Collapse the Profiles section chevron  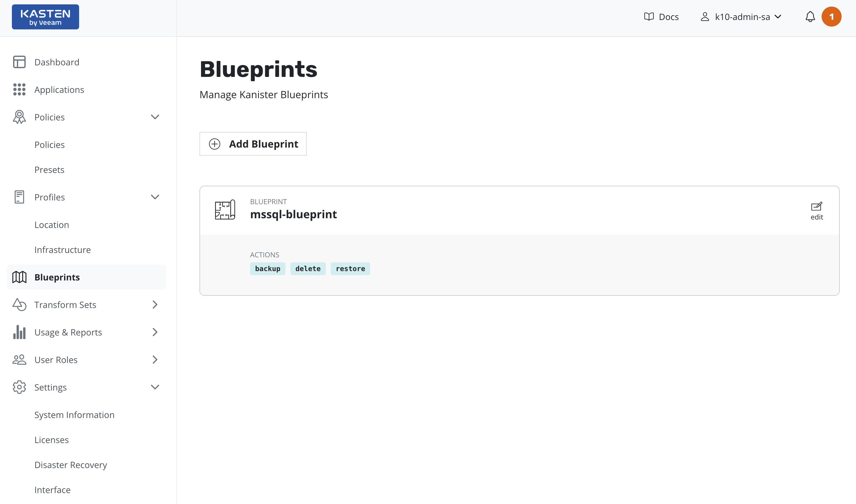coord(155,197)
